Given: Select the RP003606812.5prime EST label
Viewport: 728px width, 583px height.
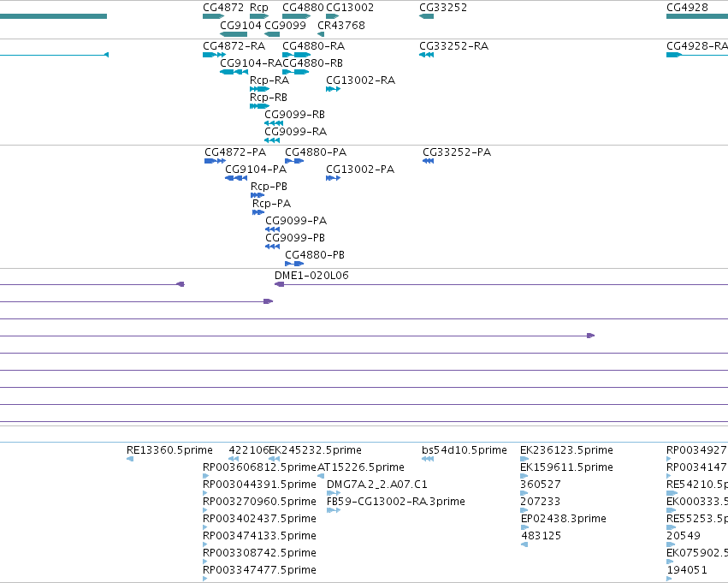Looking at the screenshot, I should [259, 467].
